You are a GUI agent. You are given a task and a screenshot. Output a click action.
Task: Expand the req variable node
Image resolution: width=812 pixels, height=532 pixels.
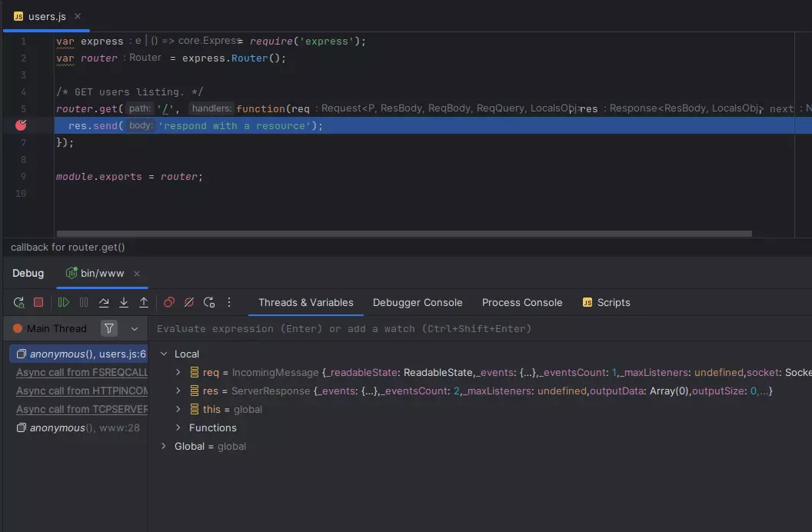(178, 373)
